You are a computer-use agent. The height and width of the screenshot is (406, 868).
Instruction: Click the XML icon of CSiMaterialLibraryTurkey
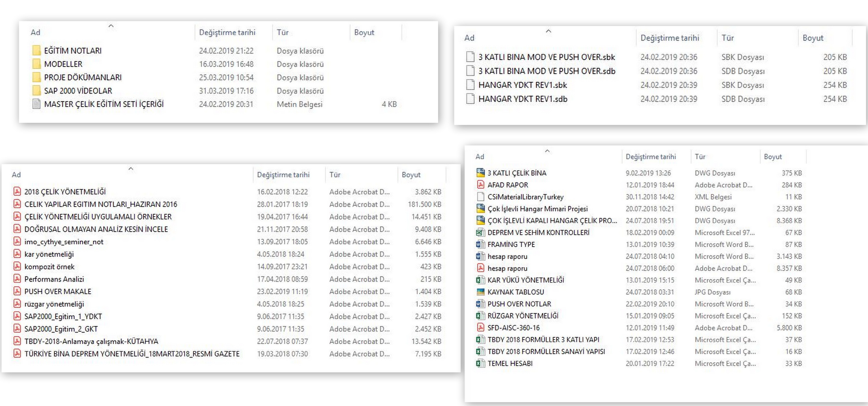(480, 196)
